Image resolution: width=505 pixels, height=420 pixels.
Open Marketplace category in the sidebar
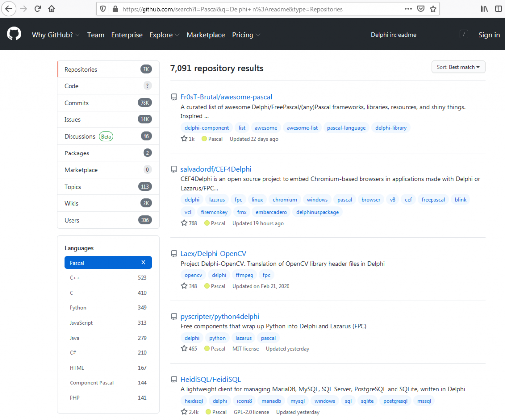108,170
